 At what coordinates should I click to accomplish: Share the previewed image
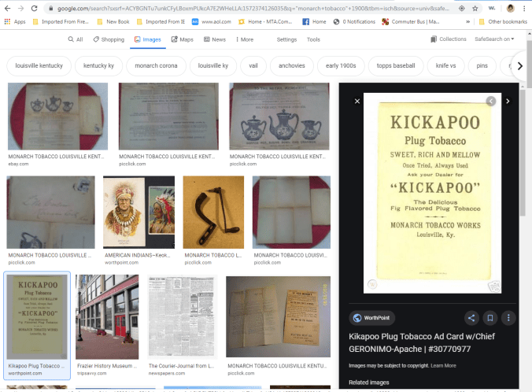click(471, 318)
